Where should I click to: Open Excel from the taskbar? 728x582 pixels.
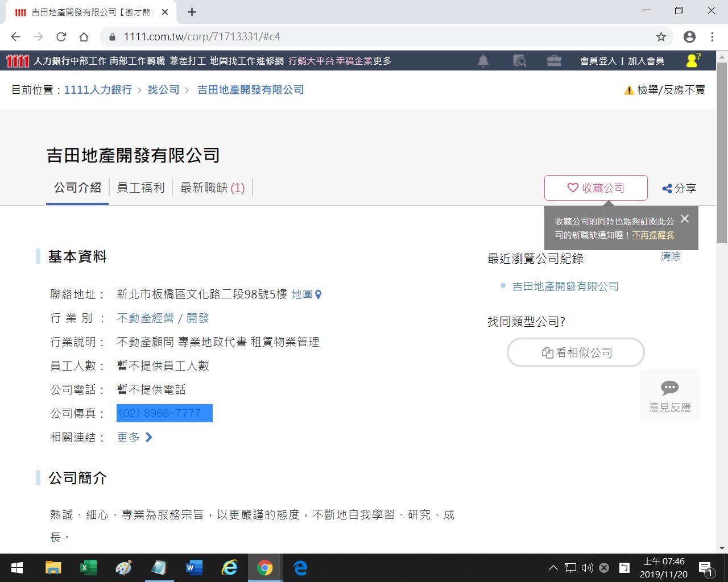pyautogui.click(x=88, y=568)
